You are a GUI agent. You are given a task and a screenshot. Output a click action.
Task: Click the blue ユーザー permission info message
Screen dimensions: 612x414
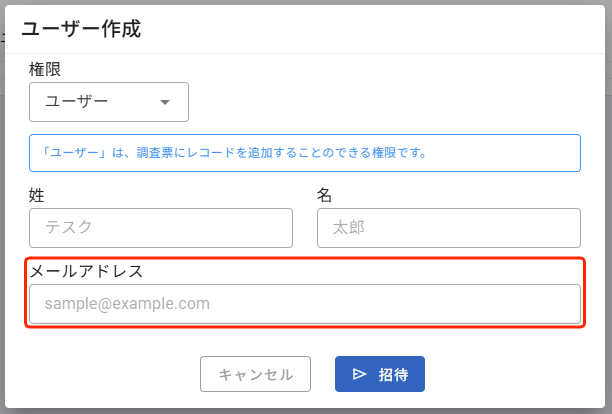coord(305,153)
